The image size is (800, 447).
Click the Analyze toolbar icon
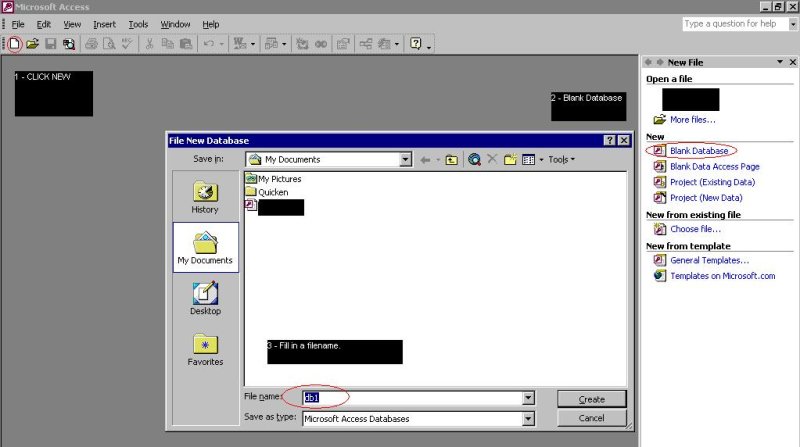pos(271,44)
